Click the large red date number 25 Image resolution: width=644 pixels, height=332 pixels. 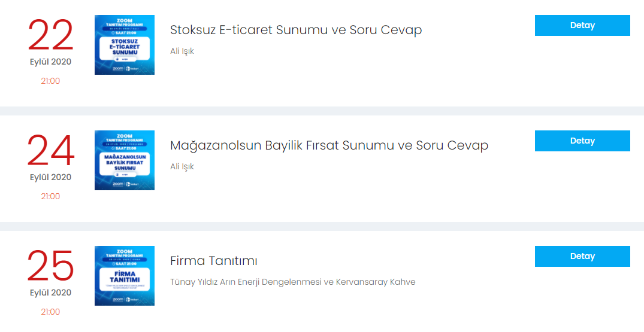(50, 266)
